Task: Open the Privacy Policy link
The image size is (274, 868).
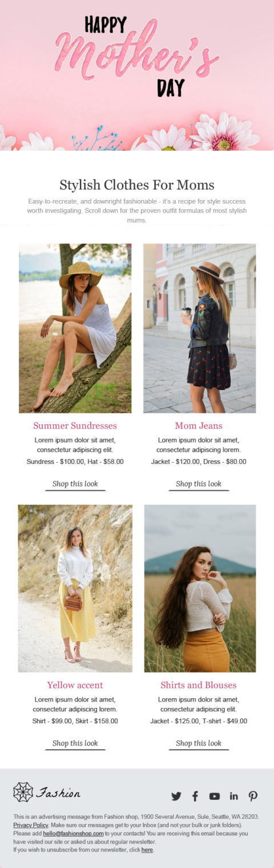Action: (x=31, y=825)
